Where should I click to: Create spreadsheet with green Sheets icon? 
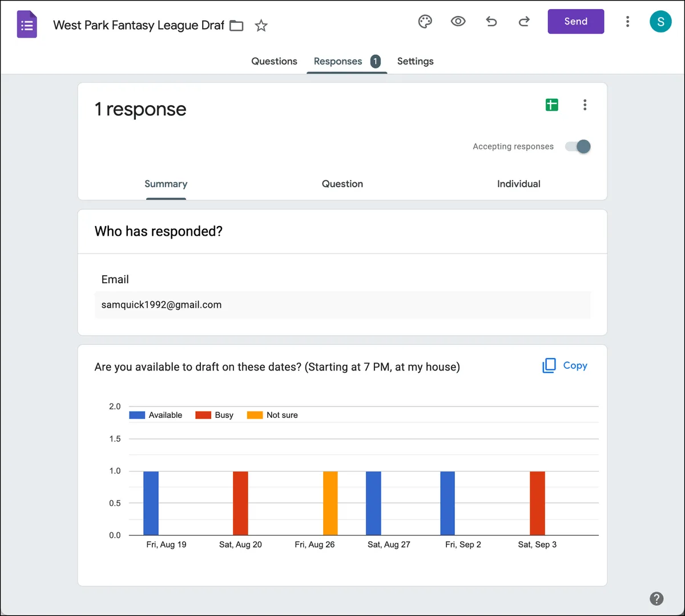(x=551, y=104)
